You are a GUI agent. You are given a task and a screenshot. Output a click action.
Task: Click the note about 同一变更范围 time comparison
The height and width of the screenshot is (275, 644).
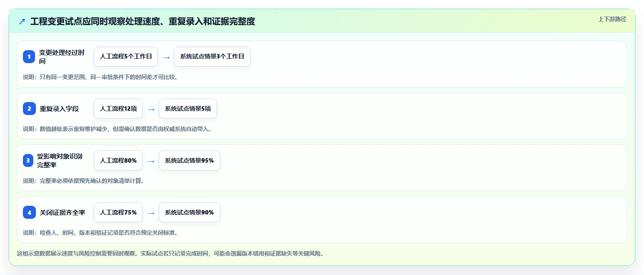click(100, 77)
